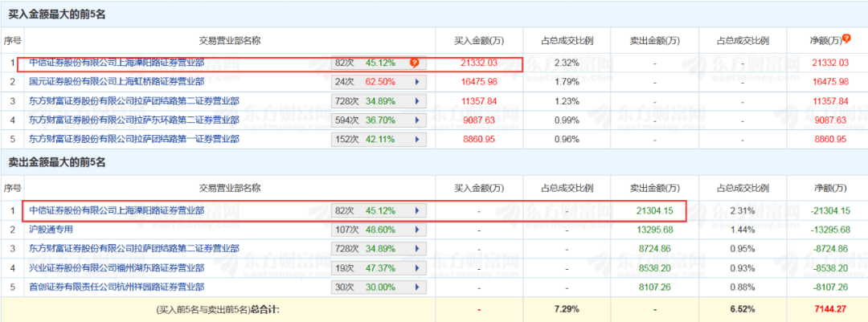Image resolution: width=868 pixels, height=322 pixels.
Task: Expand the 19次 47.37% arrow for 兴业证券
Action: [417, 268]
